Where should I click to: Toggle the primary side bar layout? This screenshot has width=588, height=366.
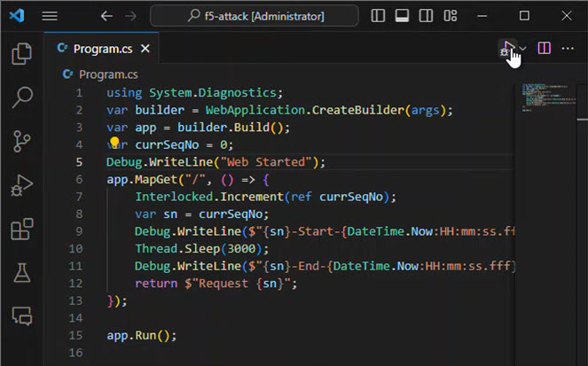(378, 16)
